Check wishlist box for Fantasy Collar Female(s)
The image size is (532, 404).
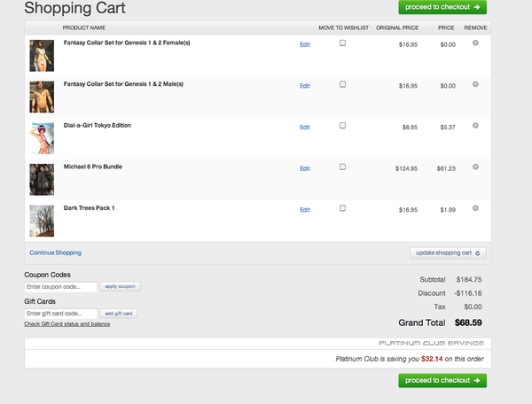click(x=342, y=43)
